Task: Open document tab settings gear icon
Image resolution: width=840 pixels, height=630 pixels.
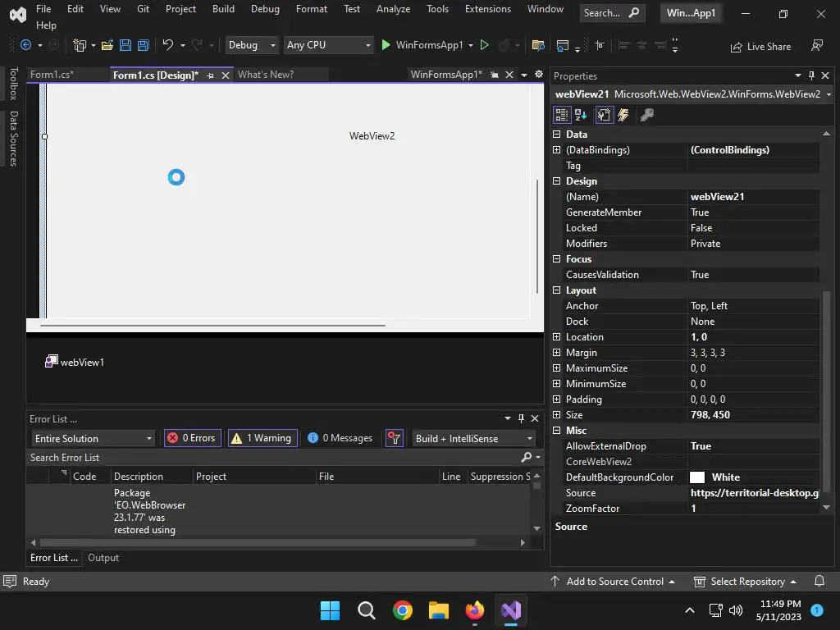Action: tap(539, 75)
